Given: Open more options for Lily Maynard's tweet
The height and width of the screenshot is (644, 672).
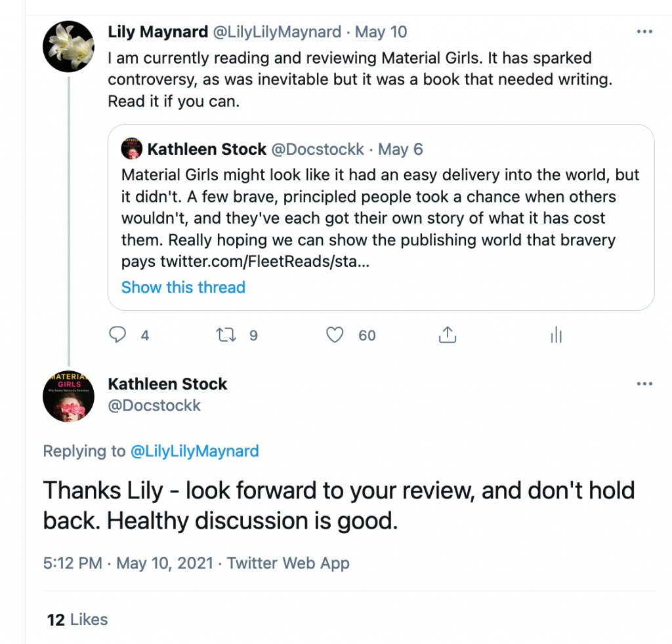Looking at the screenshot, I should point(644,32).
